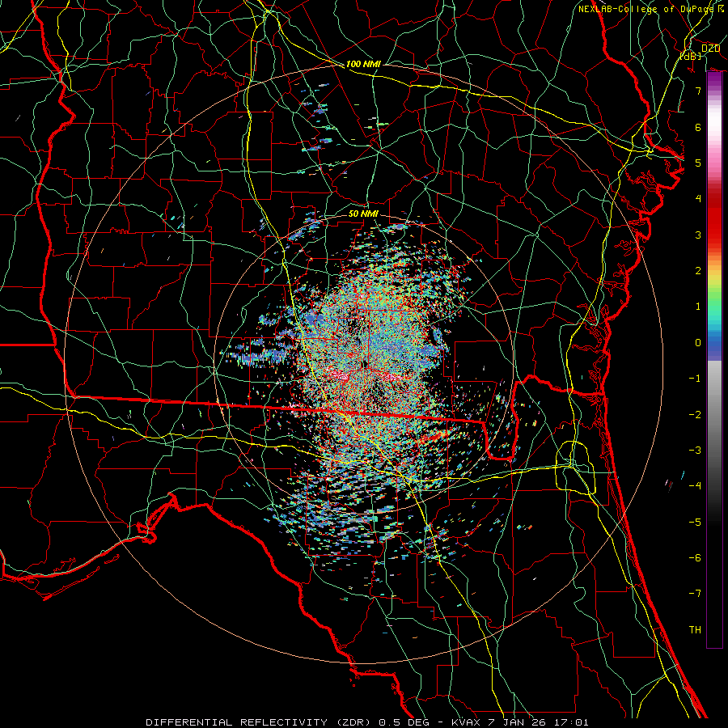Click the Differential Reflectivity KVAX caption
The height and width of the screenshot is (728, 728).
pos(367,722)
